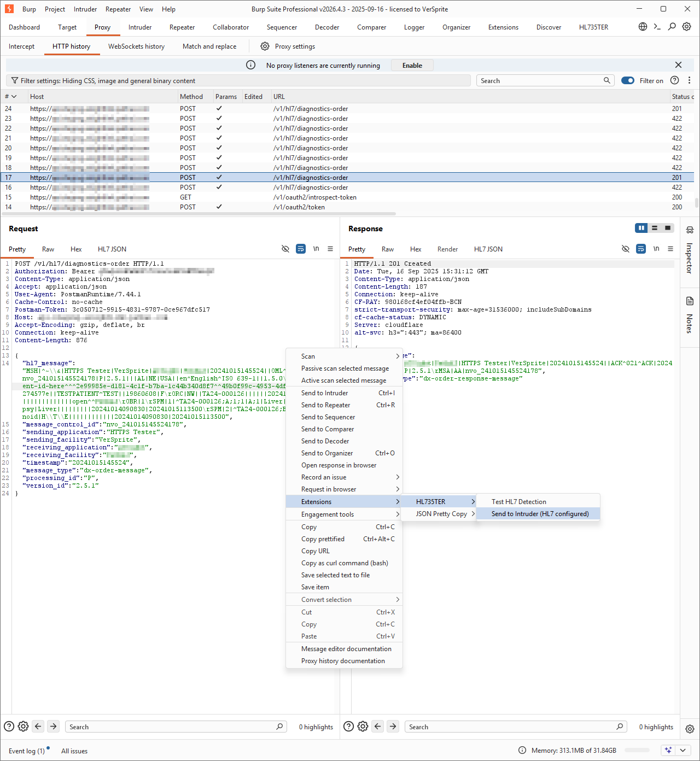Image resolution: width=700 pixels, height=761 pixels.
Task: Click the Burp Suite logo icon
Action: pos(9,9)
